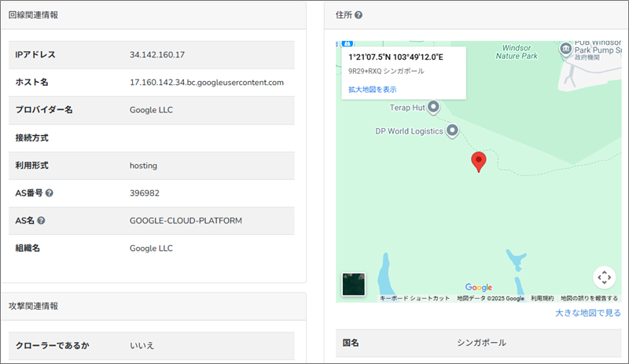629x364 pixels.
Task: Click the Google logo on the map
Action: coord(478,288)
